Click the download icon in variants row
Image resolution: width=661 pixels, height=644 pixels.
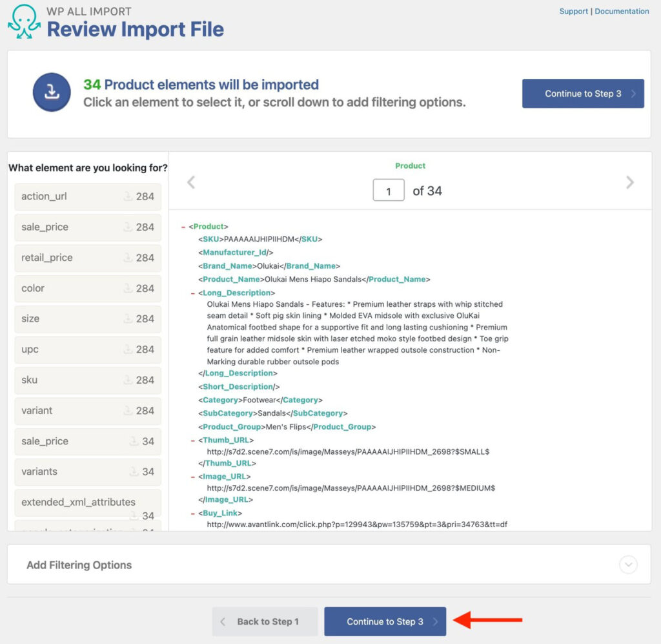134,471
